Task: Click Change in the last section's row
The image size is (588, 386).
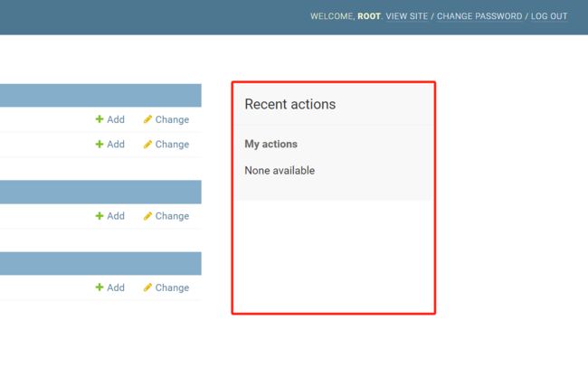Action: (166, 287)
